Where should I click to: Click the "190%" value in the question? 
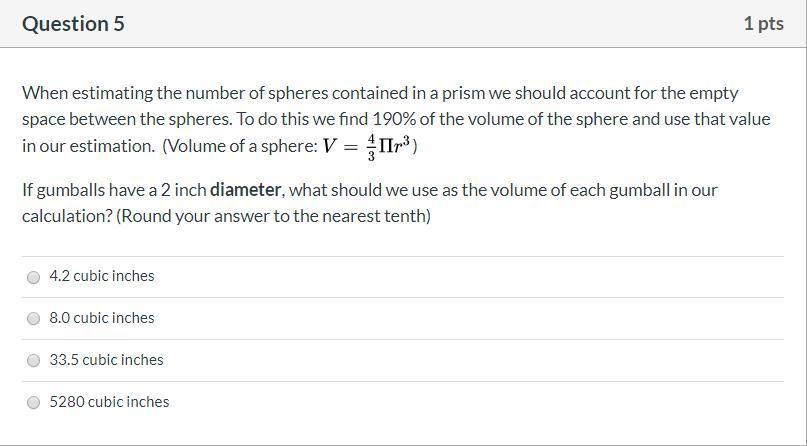click(394, 119)
